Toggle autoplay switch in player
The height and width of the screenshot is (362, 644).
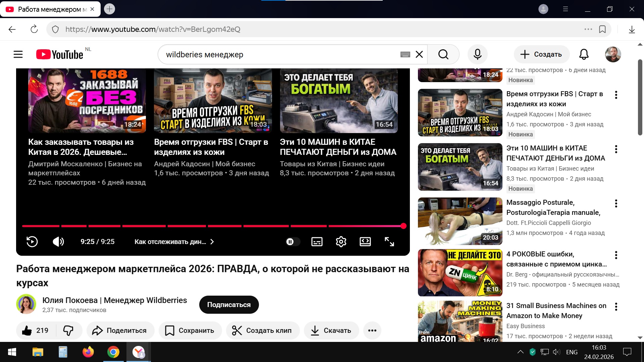(x=292, y=242)
